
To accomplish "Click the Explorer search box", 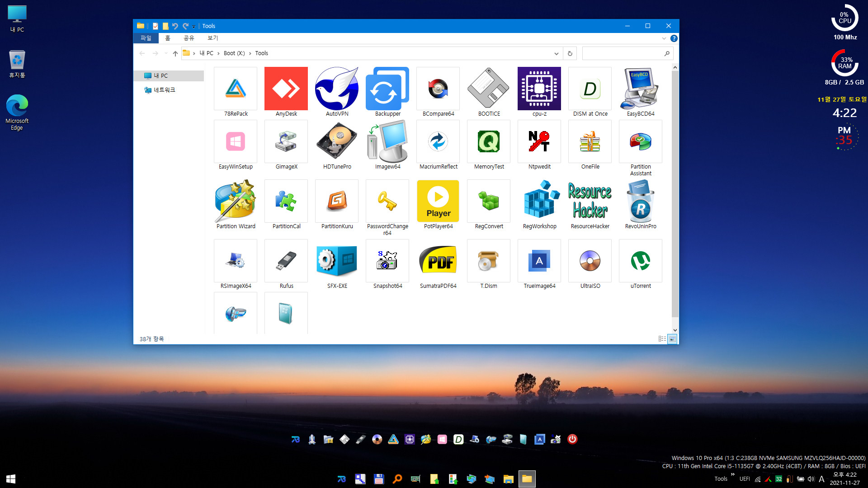I will [x=627, y=53].
